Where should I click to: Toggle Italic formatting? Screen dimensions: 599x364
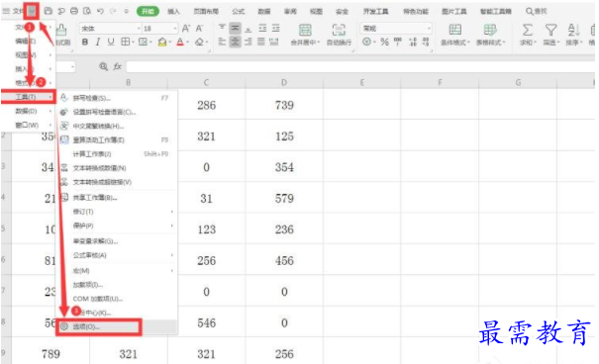98,42
